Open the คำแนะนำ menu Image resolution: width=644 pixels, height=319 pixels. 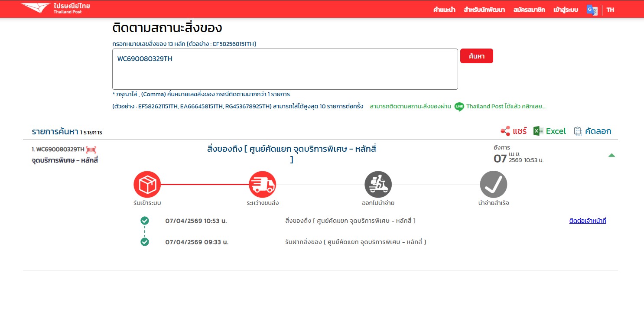(444, 10)
